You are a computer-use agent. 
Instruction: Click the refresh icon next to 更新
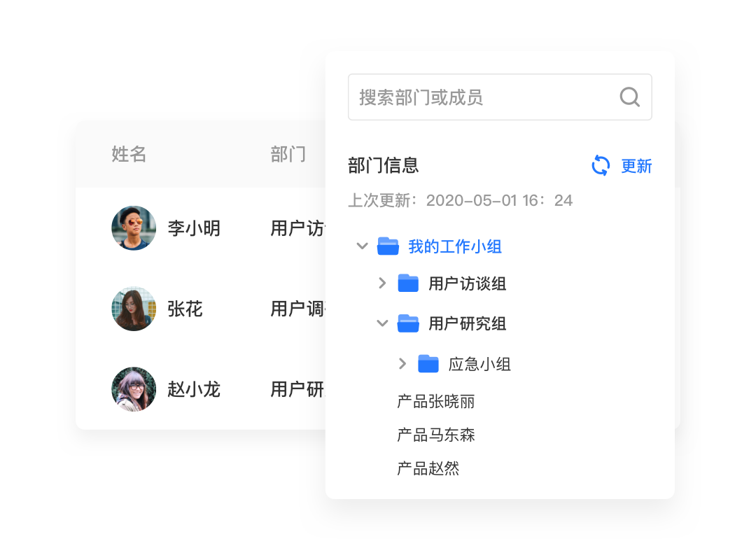[600, 166]
